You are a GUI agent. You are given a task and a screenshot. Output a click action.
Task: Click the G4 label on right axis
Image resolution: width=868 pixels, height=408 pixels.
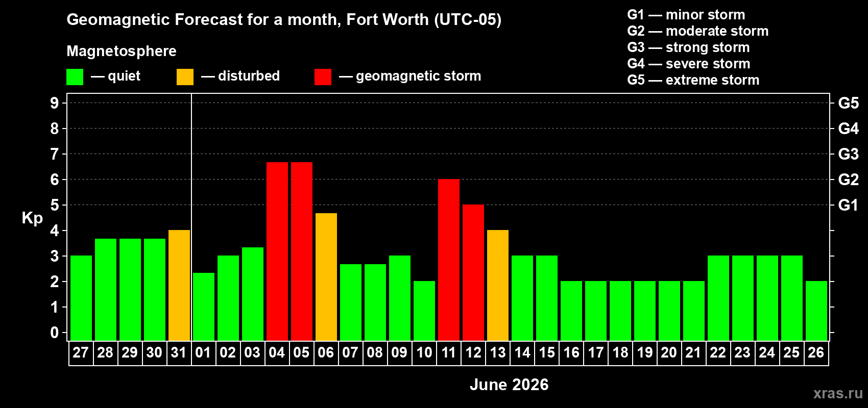(849, 129)
